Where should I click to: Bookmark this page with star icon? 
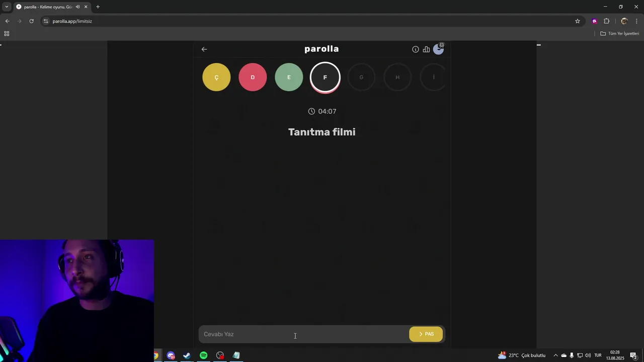coord(578,21)
